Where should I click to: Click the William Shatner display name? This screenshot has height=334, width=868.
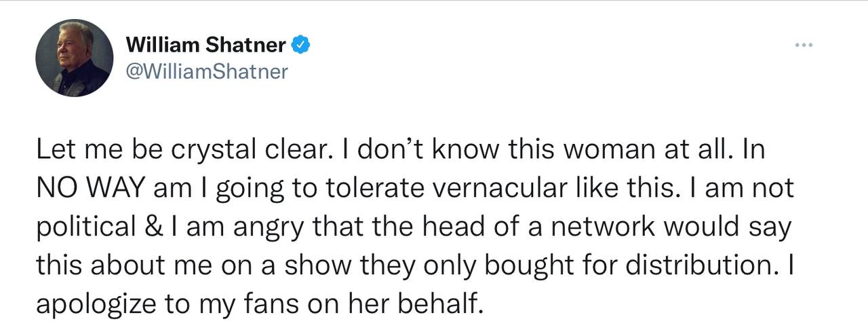point(206,45)
